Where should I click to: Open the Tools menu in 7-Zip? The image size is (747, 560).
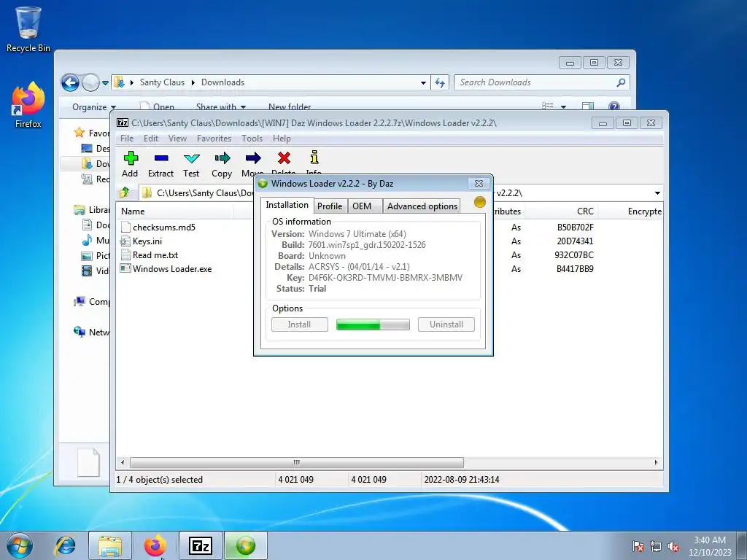252,138
